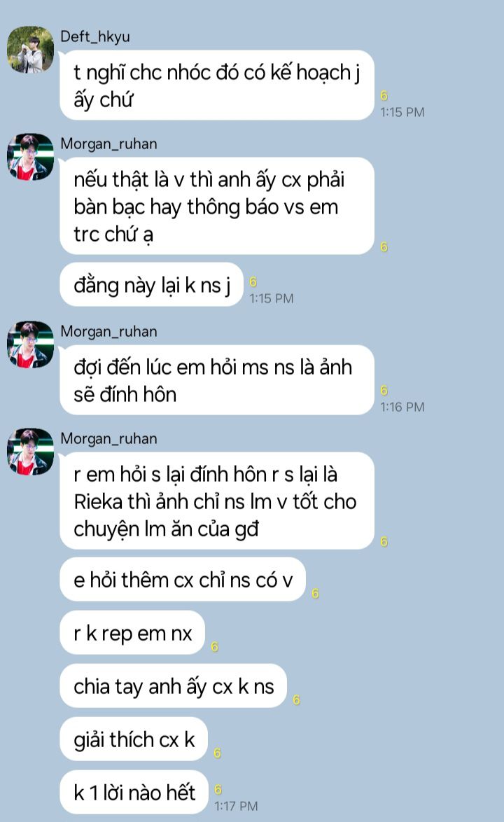Screen dimensions: 504x822
Task: Click Morgan_ruhan name above 'r em hỏi s lại'
Action: point(109,438)
